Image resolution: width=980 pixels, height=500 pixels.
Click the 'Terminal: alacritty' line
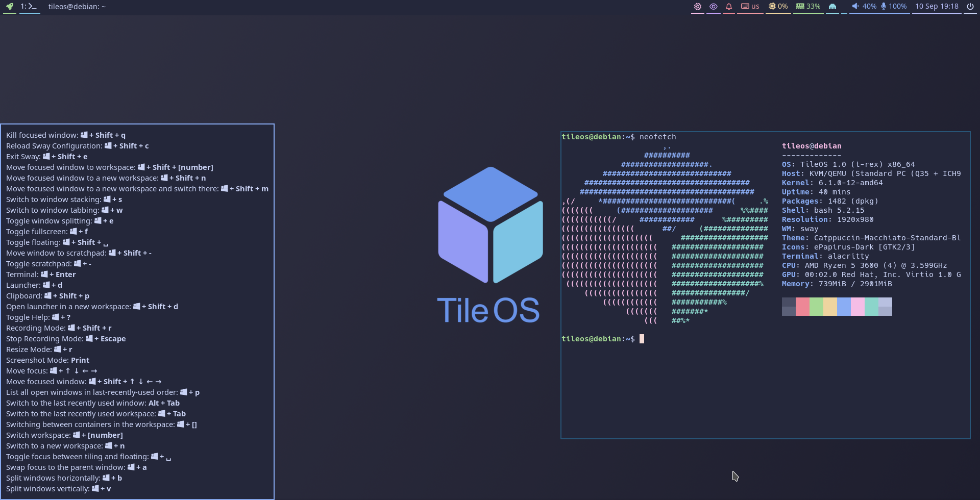tap(825, 256)
